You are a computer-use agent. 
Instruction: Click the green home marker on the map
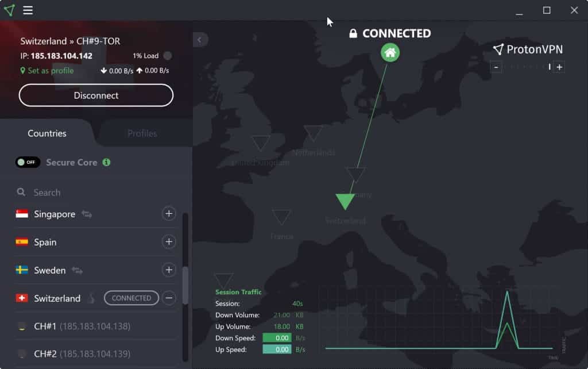390,52
